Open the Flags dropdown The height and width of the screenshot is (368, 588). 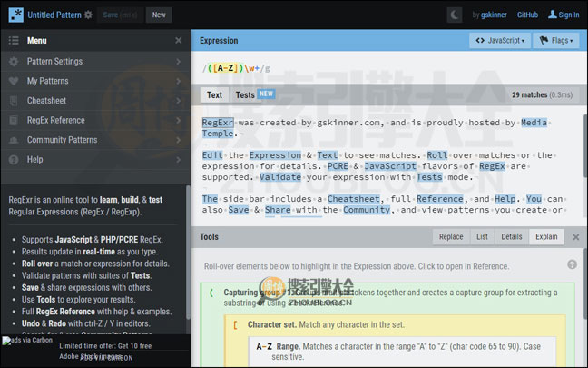(555, 40)
